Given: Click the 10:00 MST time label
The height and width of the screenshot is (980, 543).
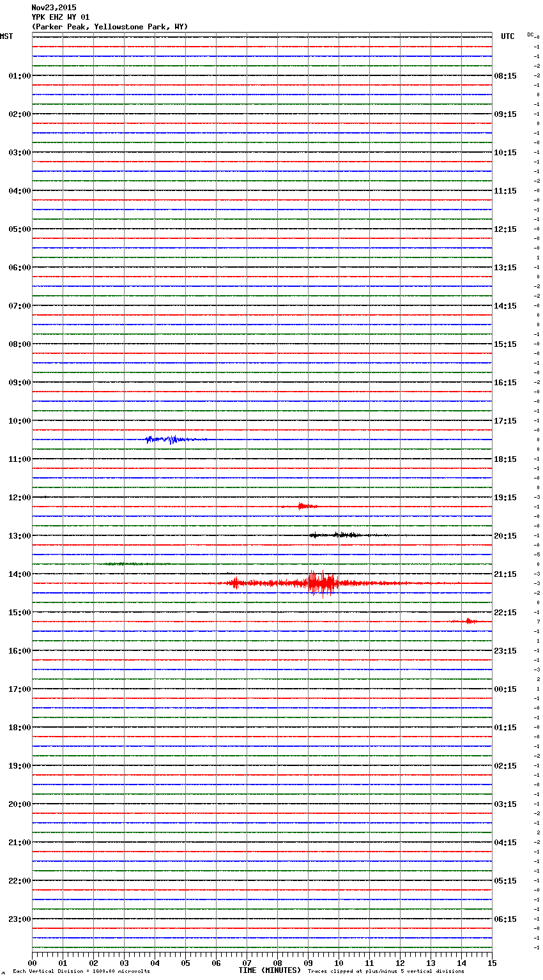Looking at the screenshot, I should point(20,421).
